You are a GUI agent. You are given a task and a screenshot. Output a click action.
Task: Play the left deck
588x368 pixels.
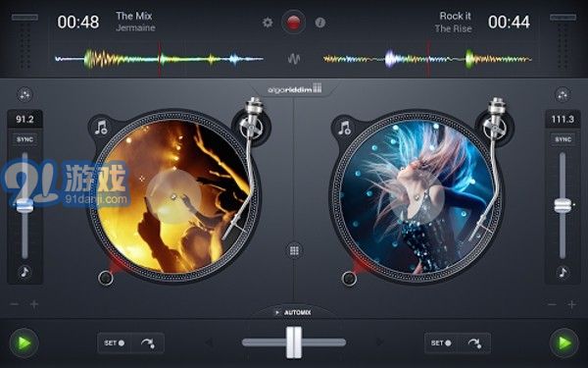[24, 342]
